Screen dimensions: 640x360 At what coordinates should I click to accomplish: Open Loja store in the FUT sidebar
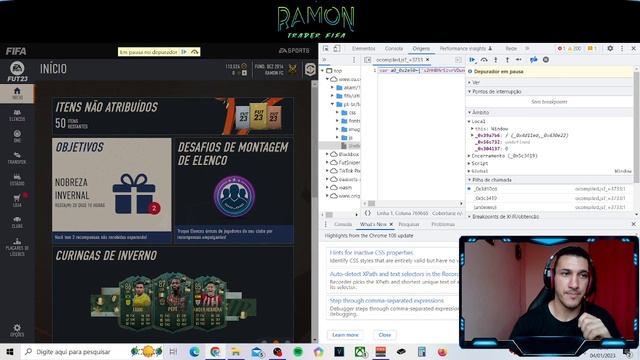[17, 200]
